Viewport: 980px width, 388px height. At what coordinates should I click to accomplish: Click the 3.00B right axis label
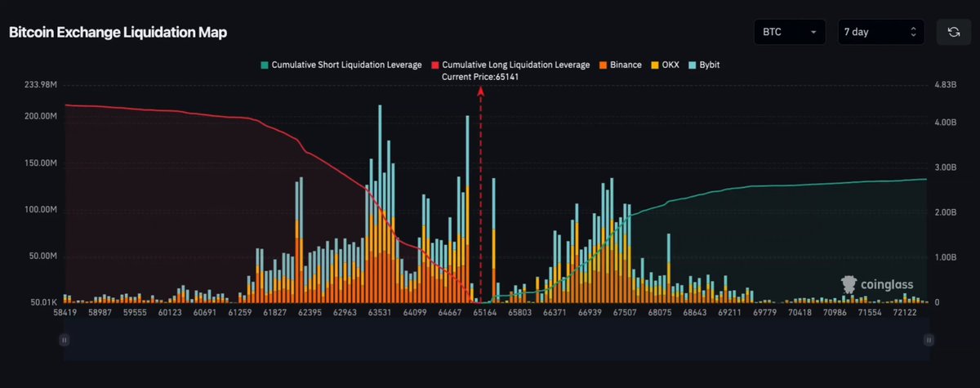pos(945,167)
